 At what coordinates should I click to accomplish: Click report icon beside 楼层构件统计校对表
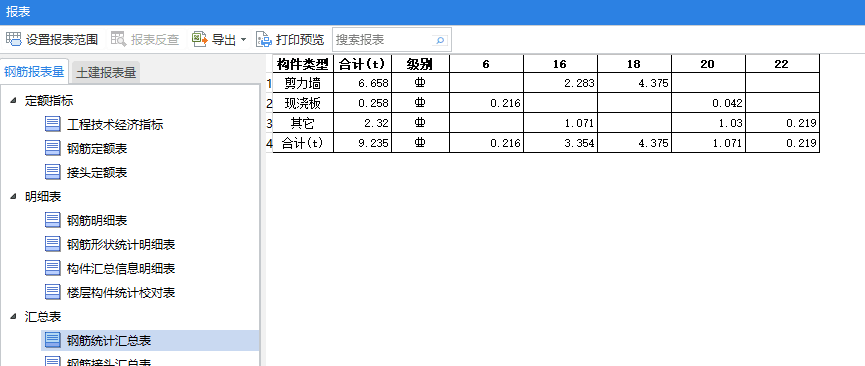pos(53,292)
